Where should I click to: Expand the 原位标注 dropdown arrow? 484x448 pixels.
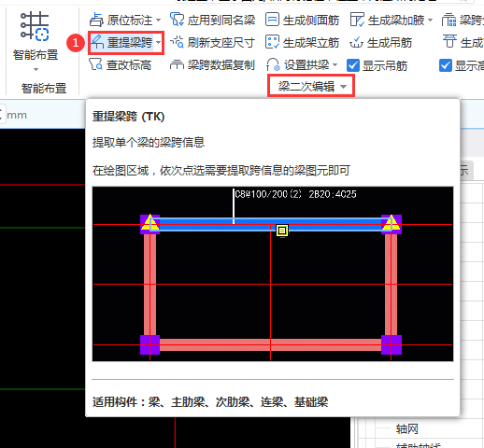tap(158, 21)
